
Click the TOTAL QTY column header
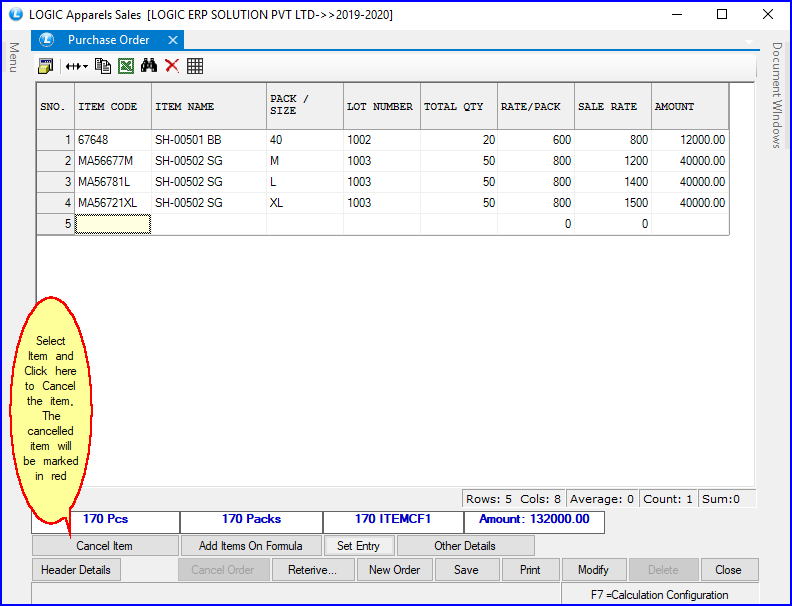click(x=459, y=107)
